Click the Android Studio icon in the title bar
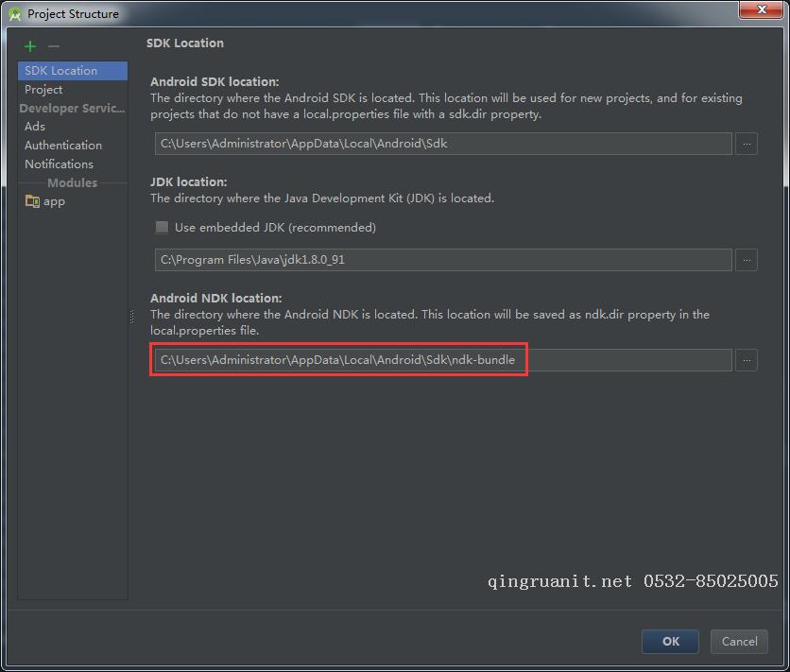Screen dimensions: 790x672 click(15, 13)
